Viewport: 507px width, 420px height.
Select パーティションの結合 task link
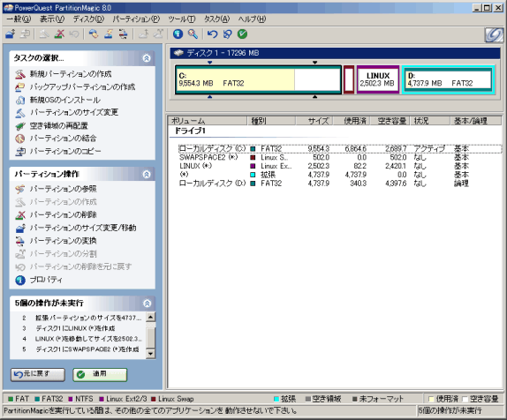coord(63,139)
